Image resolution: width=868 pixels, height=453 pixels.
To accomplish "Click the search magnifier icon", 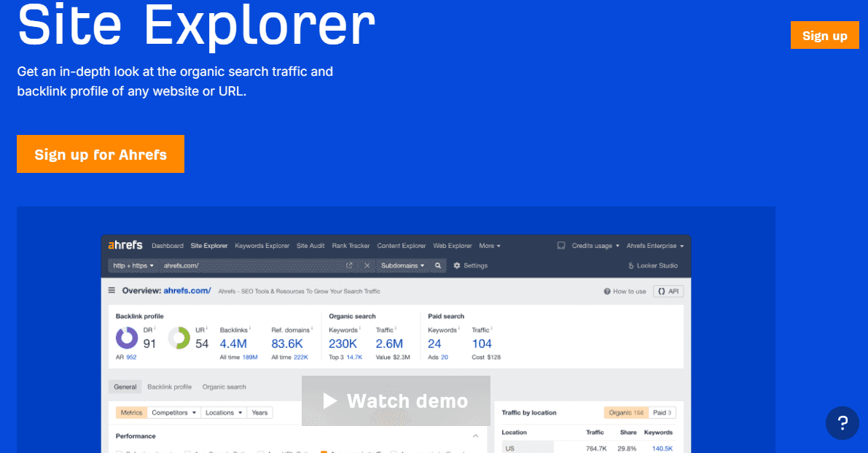I will [x=438, y=266].
